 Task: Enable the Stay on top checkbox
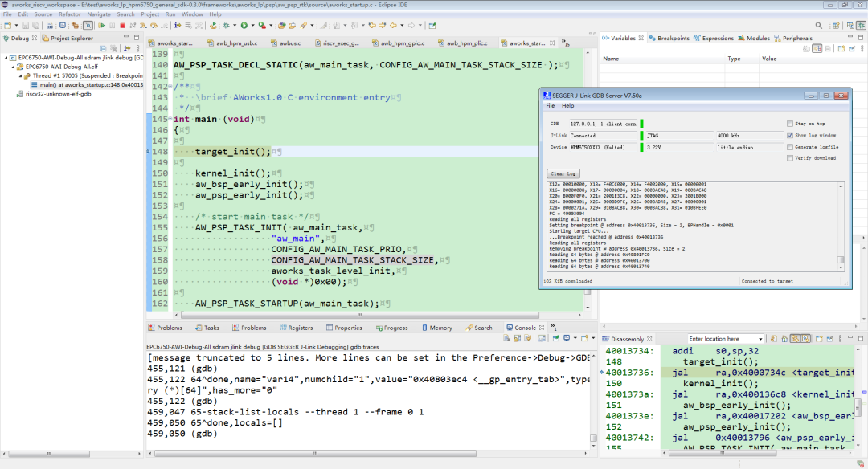[791, 124]
